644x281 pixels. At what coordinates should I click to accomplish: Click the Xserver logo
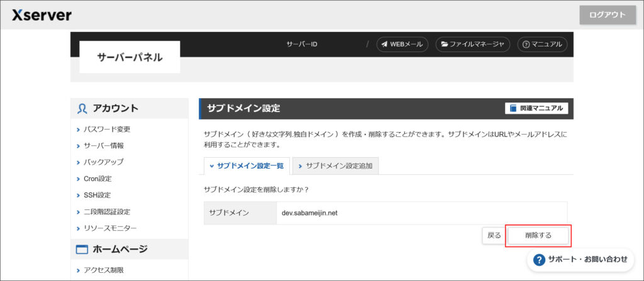[x=42, y=15]
